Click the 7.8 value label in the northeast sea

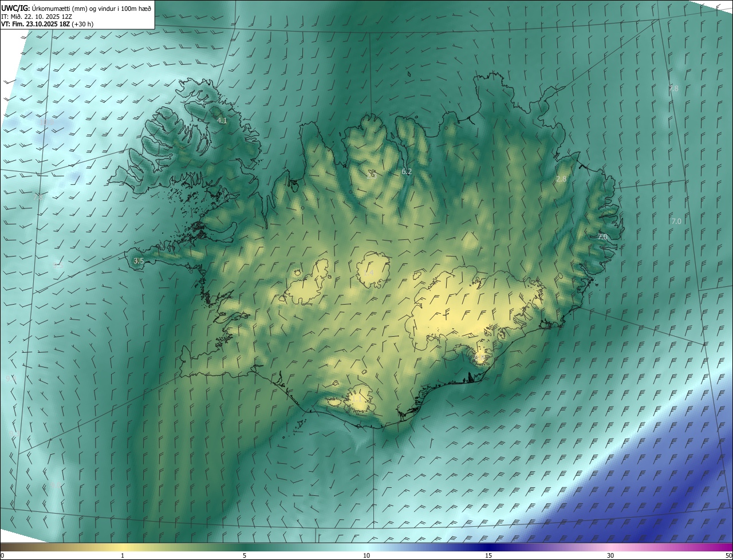point(673,89)
